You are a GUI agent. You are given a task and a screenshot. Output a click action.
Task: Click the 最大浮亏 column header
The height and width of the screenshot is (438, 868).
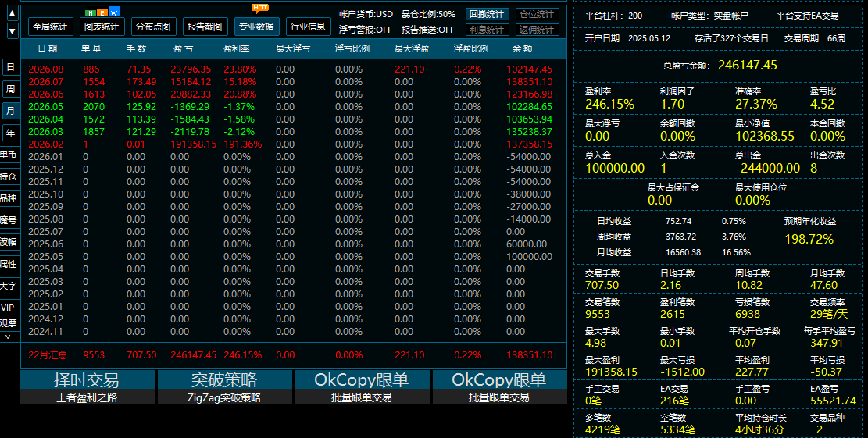(293, 48)
